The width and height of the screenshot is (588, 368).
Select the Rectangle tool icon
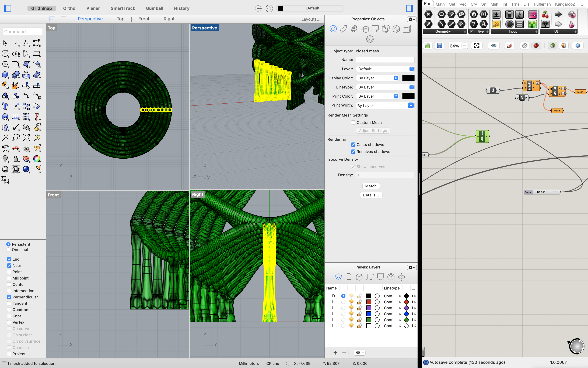tap(37, 54)
